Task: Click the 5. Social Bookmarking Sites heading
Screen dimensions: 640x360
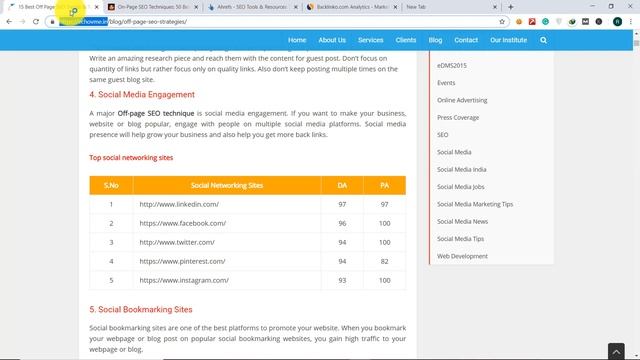Action: coord(141,309)
